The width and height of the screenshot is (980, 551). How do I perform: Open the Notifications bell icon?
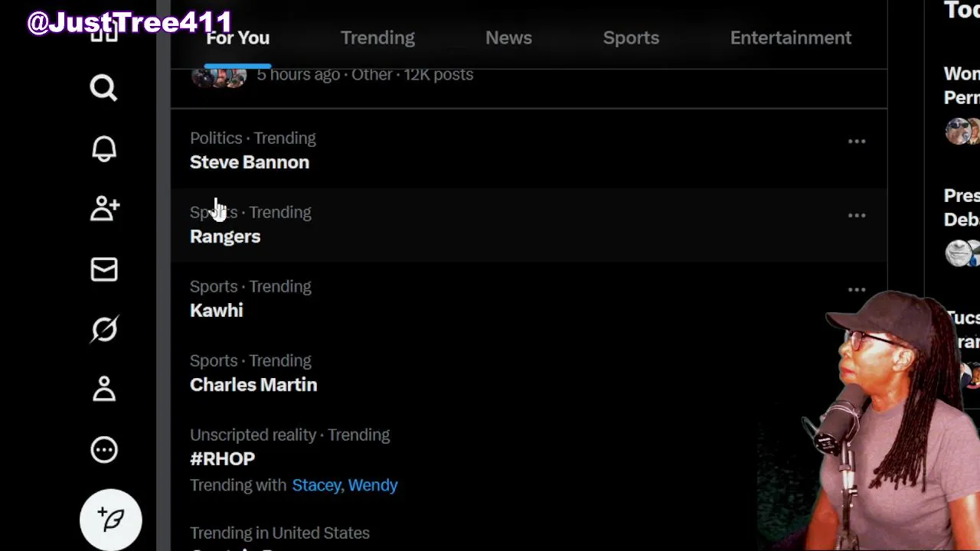tap(104, 148)
